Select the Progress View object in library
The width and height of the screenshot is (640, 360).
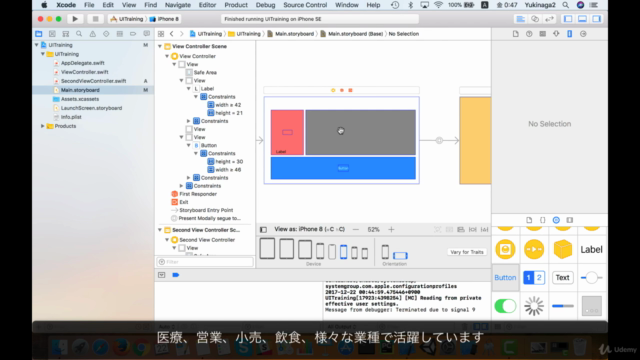(x=562, y=306)
